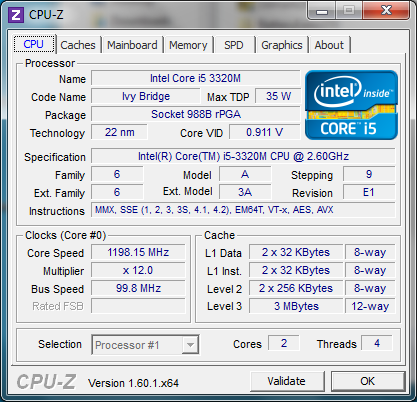This screenshot has height=402, width=417.
Task: Click the Family value 6
Action: tap(117, 174)
